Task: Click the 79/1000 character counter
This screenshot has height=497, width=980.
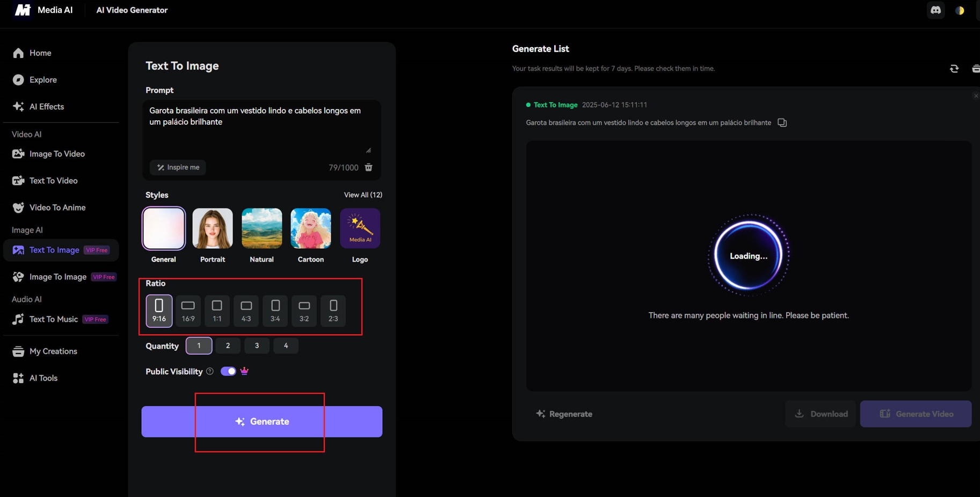Action: [344, 168]
